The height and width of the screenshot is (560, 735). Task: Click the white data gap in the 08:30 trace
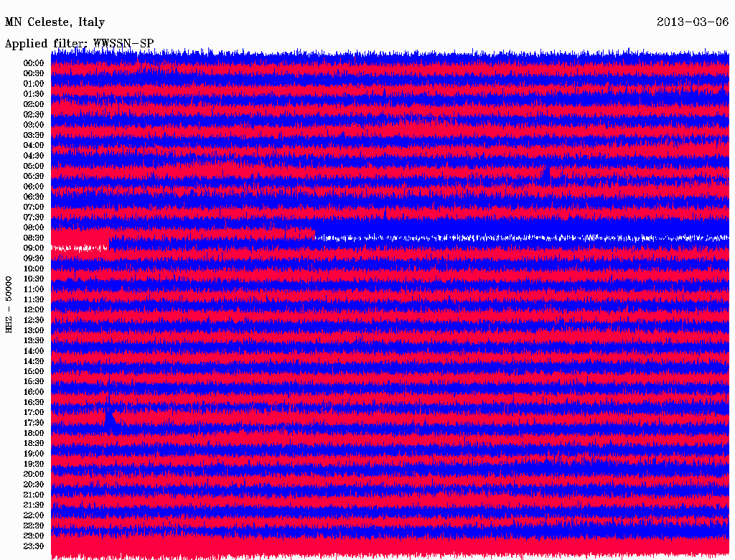click(522, 238)
